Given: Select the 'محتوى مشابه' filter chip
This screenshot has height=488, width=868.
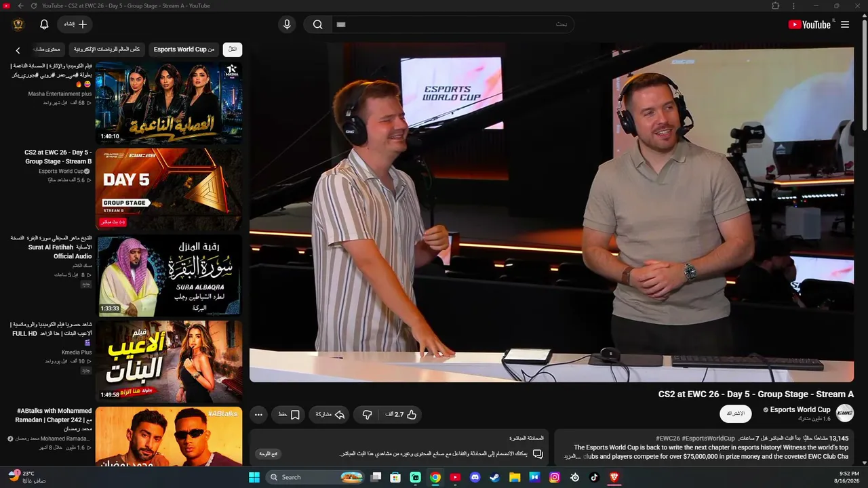Looking at the screenshot, I should click(48, 49).
